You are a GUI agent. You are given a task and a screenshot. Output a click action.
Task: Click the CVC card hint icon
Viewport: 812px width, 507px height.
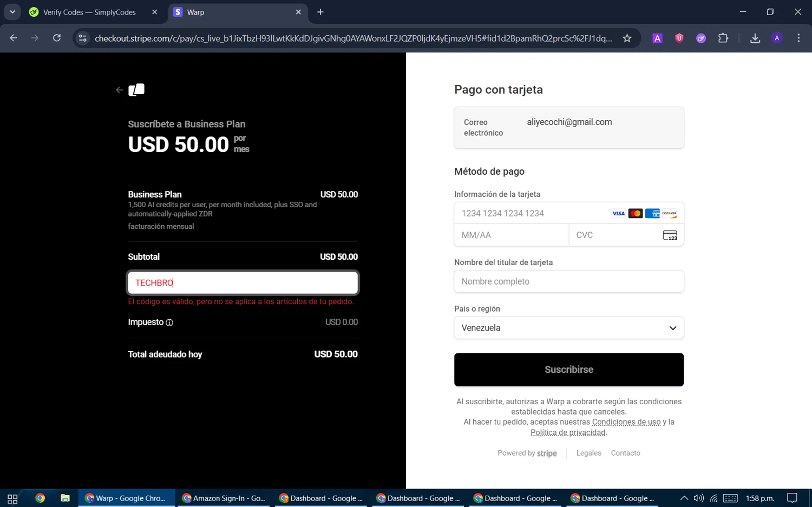coord(670,235)
